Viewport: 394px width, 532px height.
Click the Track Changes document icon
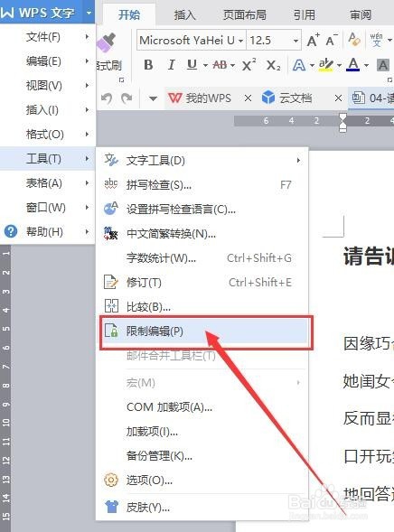(110, 282)
